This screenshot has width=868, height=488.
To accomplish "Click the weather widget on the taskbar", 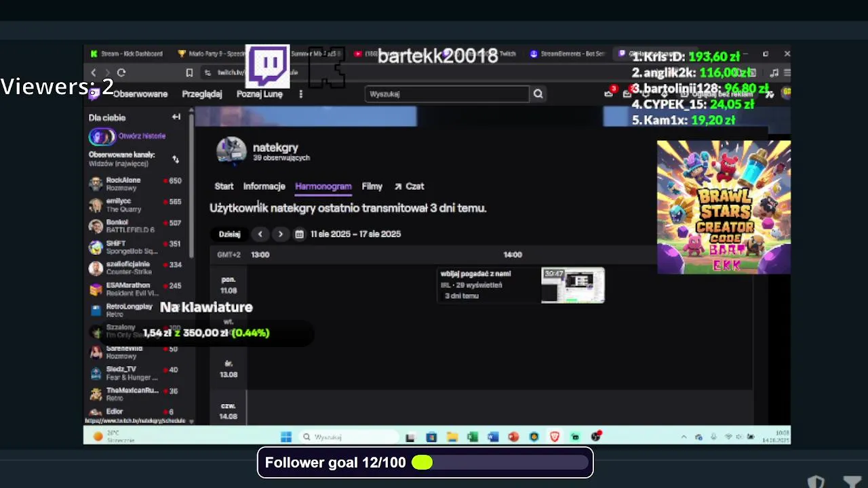I will tap(114, 436).
